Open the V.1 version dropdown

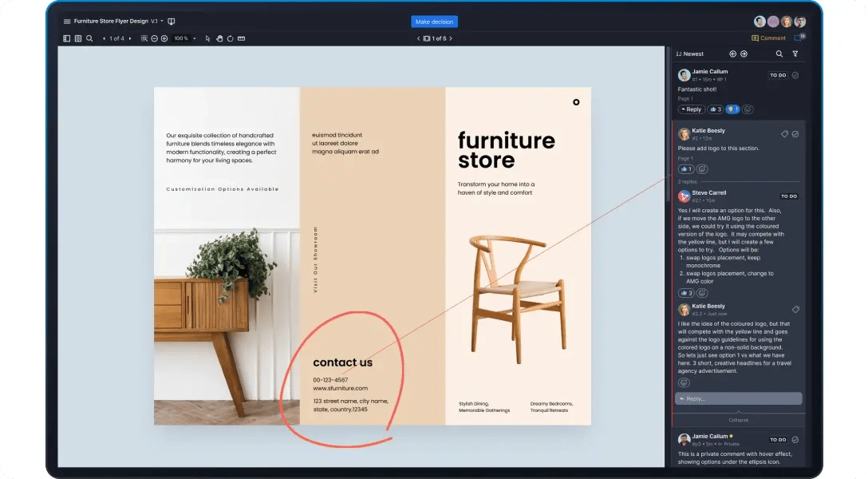[x=157, y=22]
